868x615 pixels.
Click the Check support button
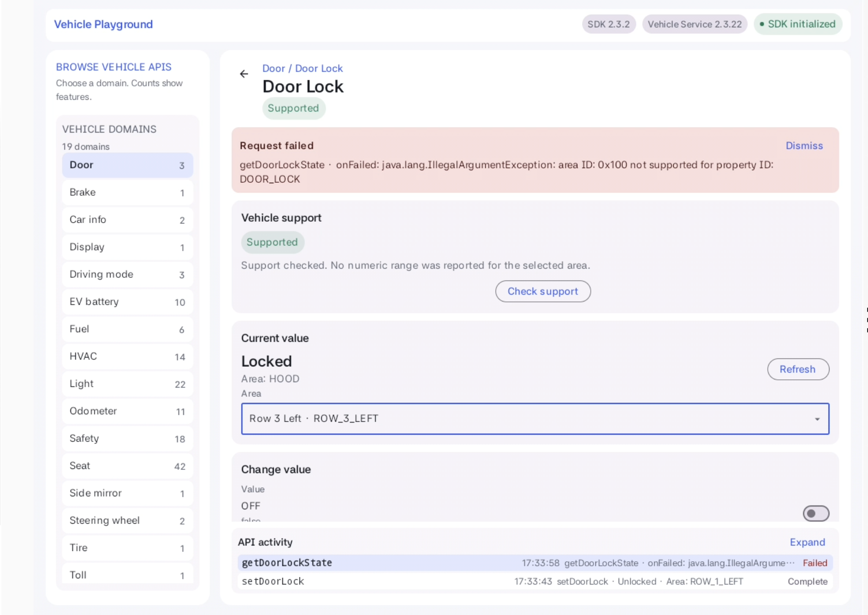543,291
